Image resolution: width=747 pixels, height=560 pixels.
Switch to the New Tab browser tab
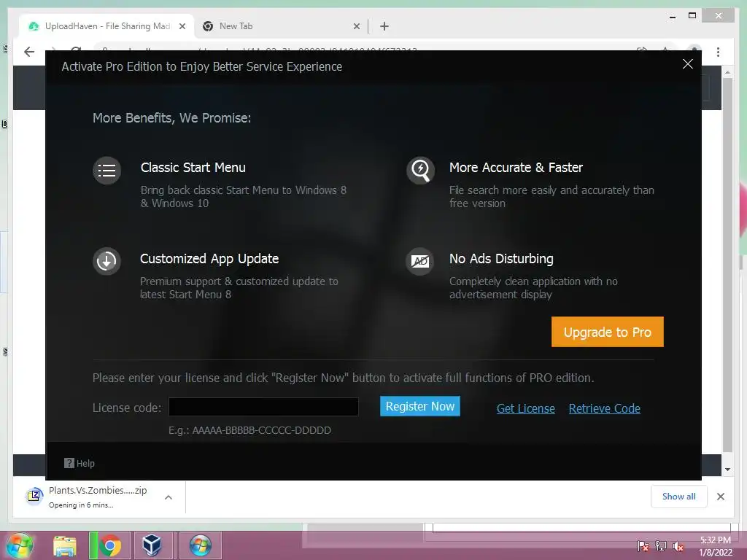click(x=281, y=26)
